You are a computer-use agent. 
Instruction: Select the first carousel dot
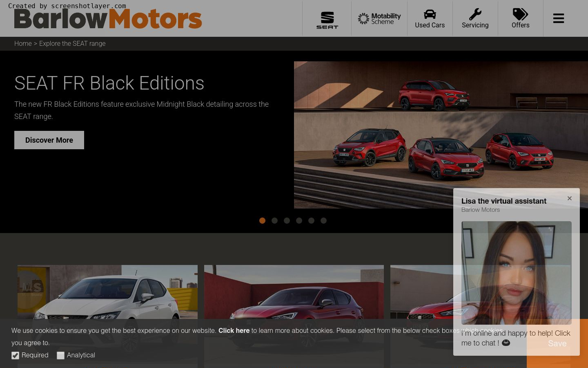tap(262, 221)
